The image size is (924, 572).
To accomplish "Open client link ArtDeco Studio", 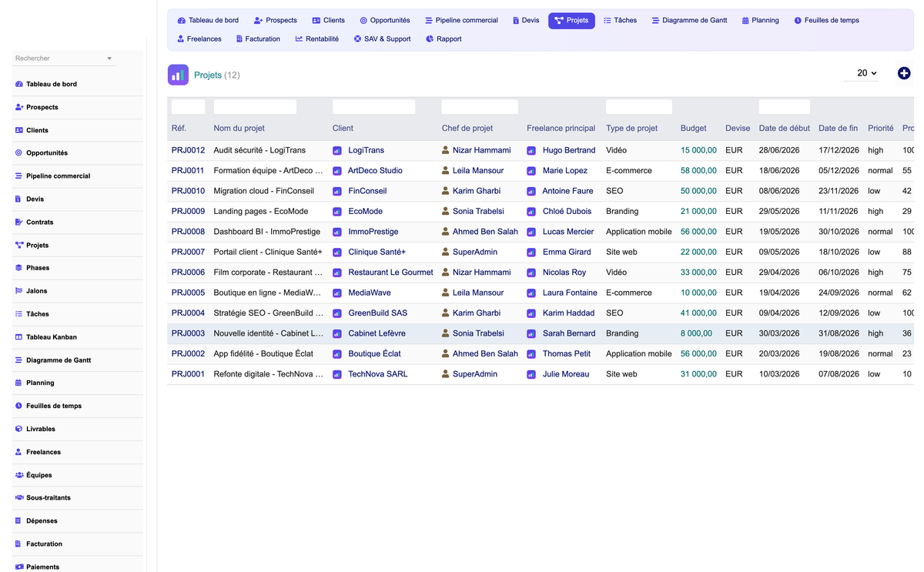I will coord(375,170).
